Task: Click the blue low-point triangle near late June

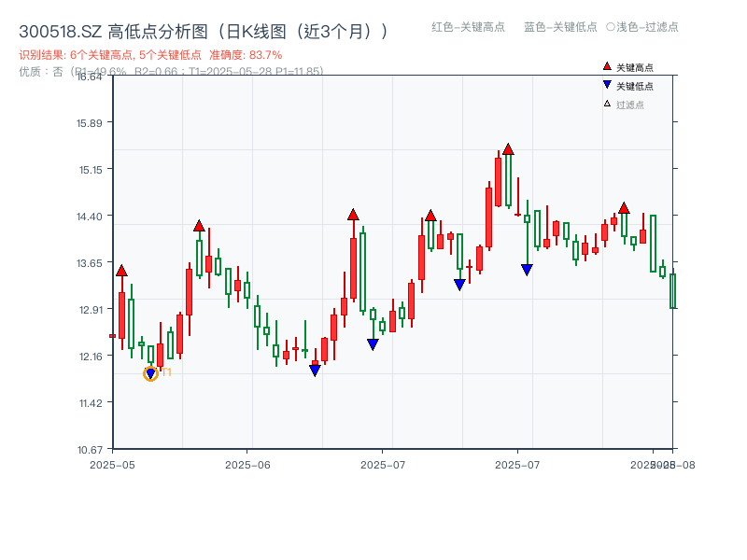Action: [x=371, y=343]
